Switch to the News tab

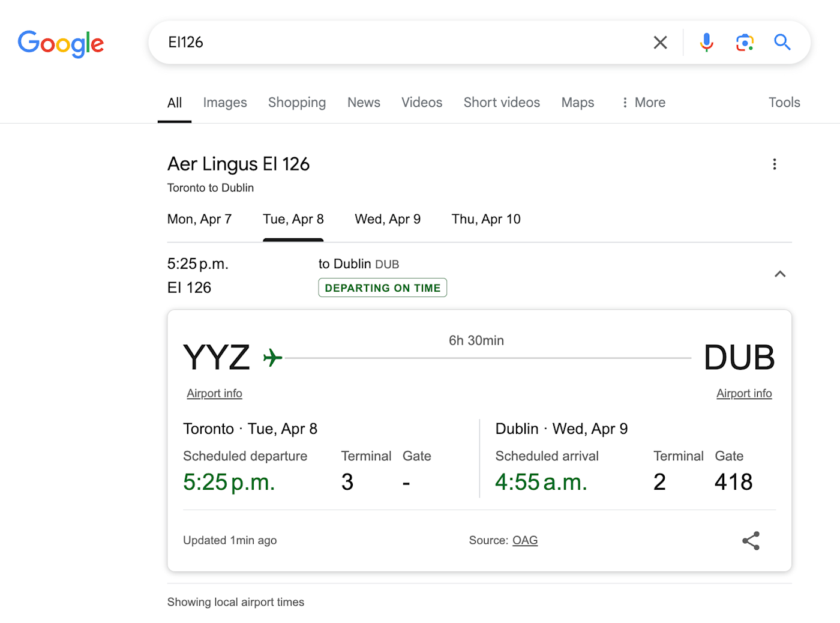364,103
